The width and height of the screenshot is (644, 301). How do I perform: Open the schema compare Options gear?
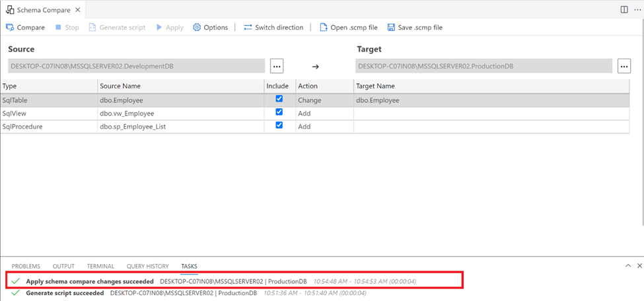coord(197,28)
